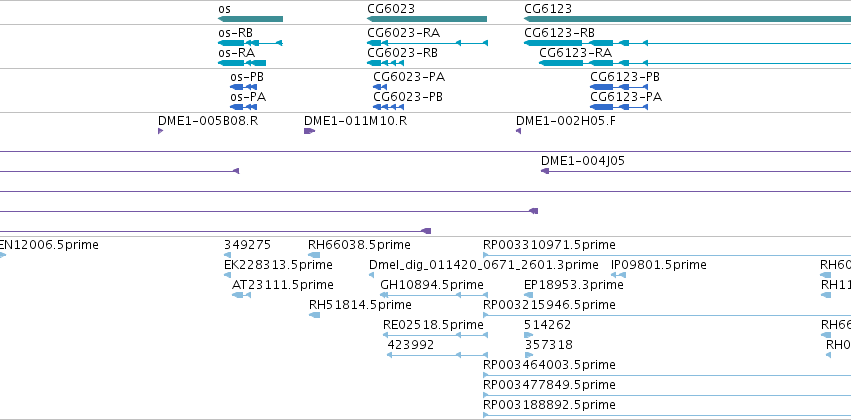The width and height of the screenshot is (851, 420).
Task: Select the os-RB transcript label
Action: click(236, 33)
